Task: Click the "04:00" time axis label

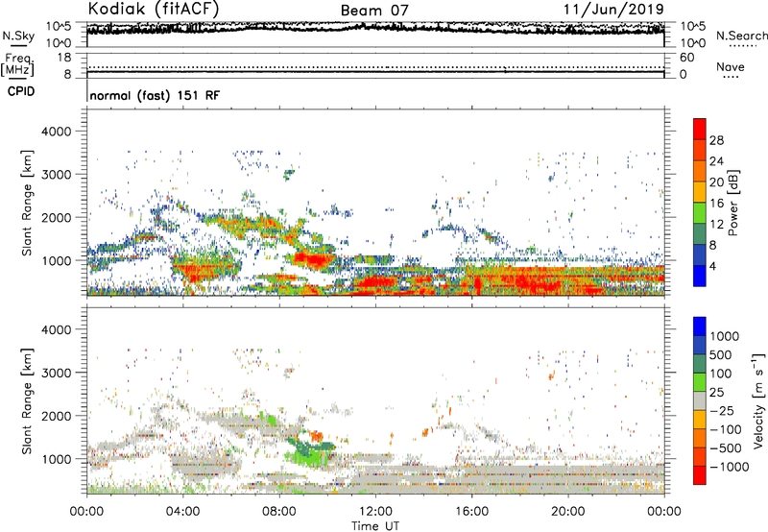Action: click(183, 512)
